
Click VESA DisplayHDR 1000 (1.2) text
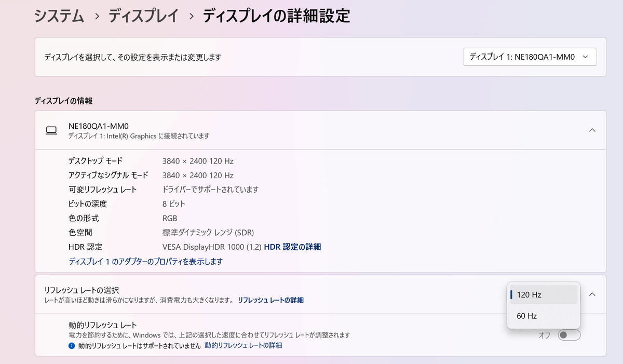[x=212, y=247]
